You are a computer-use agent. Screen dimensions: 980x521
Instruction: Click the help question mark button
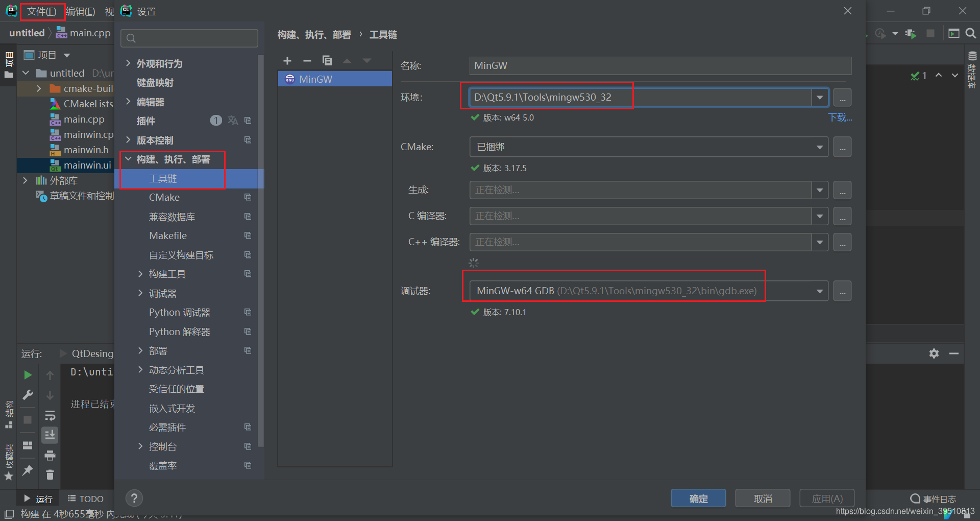[x=134, y=498]
